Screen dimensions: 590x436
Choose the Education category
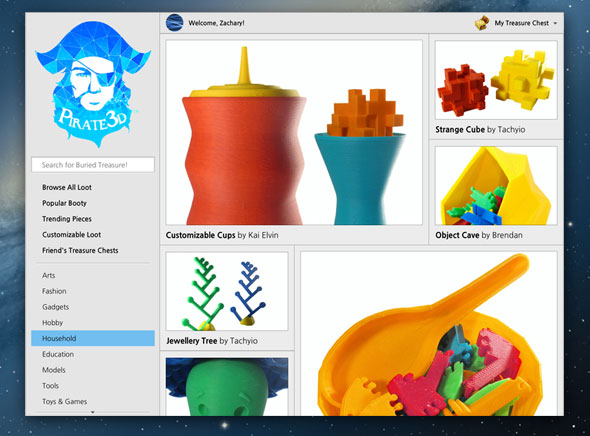point(58,354)
